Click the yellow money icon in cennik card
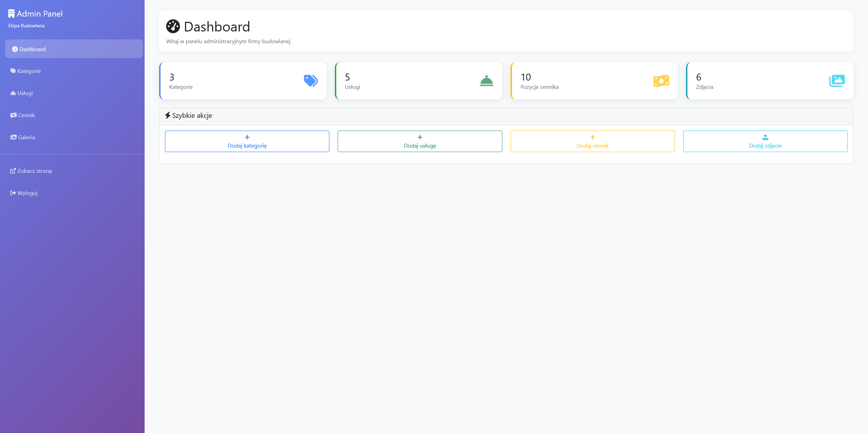This screenshot has height=433, width=868. [661, 81]
